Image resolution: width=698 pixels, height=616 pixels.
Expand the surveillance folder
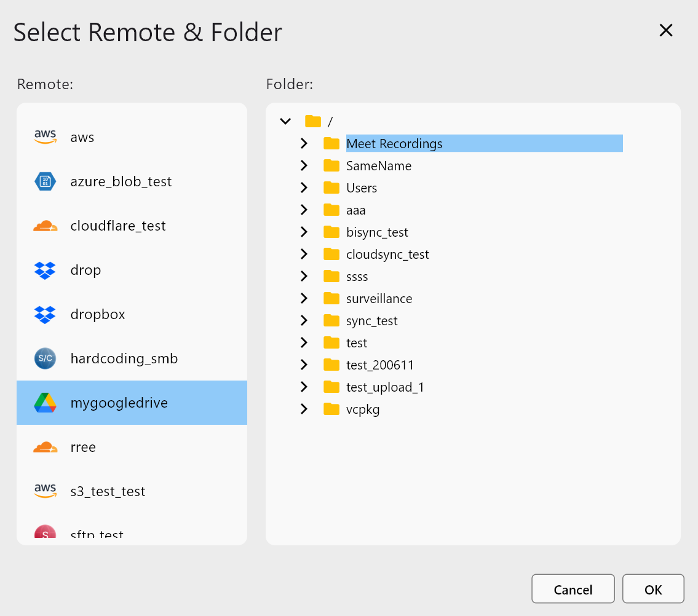pyautogui.click(x=303, y=298)
